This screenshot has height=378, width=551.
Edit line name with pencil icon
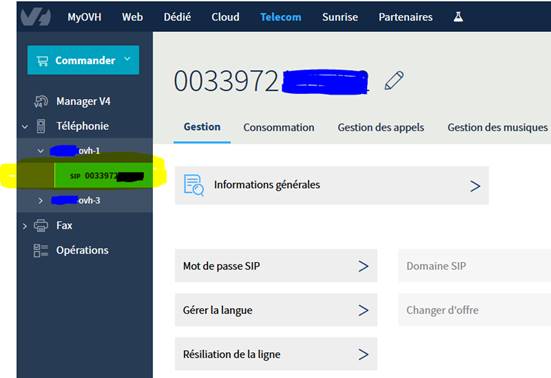(394, 80)
